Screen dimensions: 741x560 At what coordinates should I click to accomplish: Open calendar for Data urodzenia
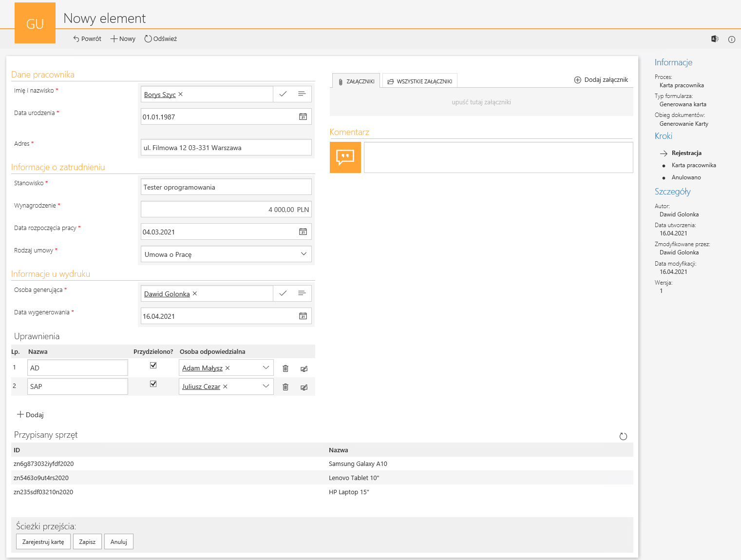click(303, 116)
